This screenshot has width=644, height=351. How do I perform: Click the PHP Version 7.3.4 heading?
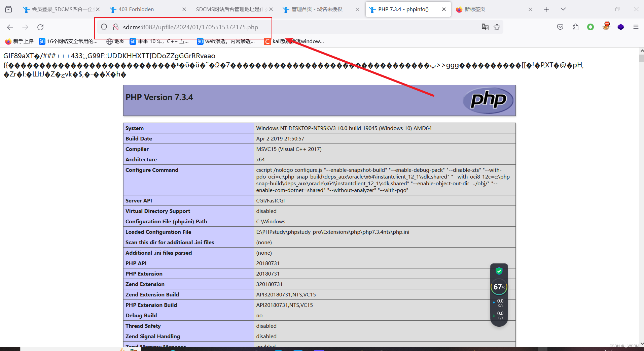(159, 97)
